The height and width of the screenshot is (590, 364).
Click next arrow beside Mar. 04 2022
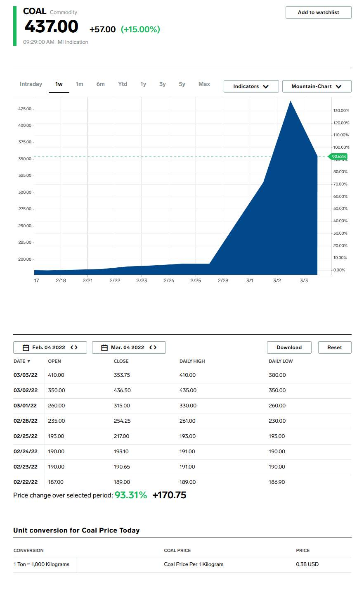click(155, 347)
